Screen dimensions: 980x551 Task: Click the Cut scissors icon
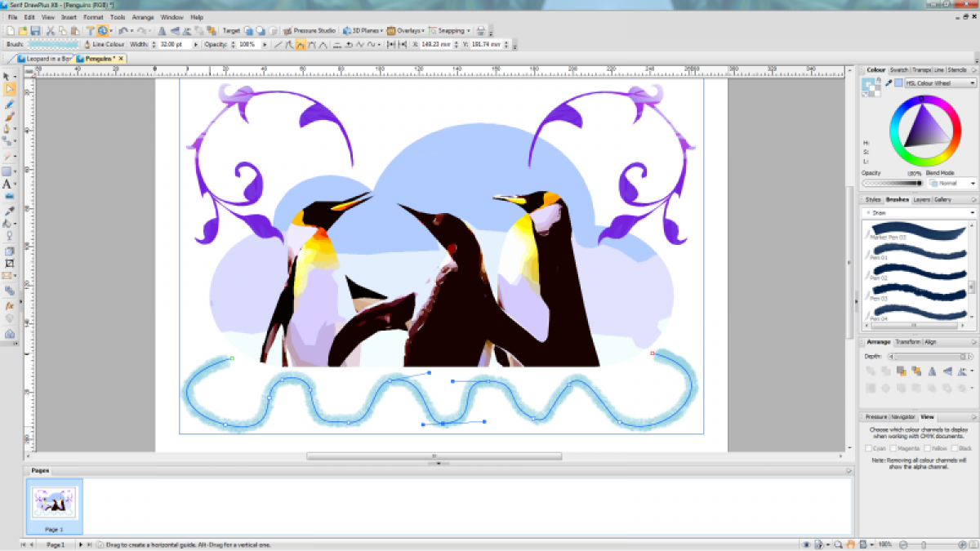click(x=51, y=30)
